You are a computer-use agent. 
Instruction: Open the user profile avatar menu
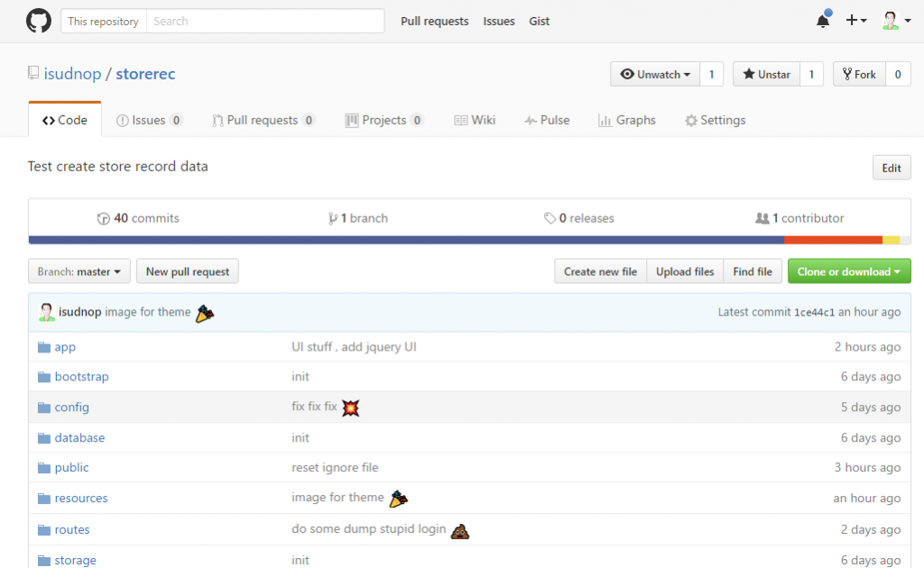pyautogui.click(x=894, y=21)
